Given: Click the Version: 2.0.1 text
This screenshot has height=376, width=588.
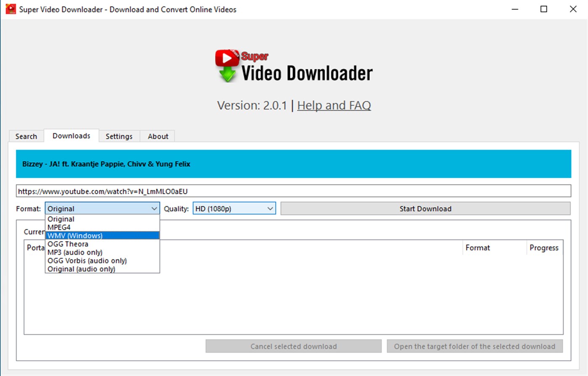Looking at the screenshot, I should coord(252,105).
